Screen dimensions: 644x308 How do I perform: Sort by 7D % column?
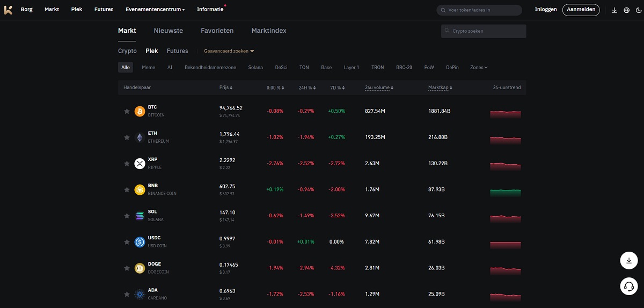pyautogui.click(x=338, y=87)
